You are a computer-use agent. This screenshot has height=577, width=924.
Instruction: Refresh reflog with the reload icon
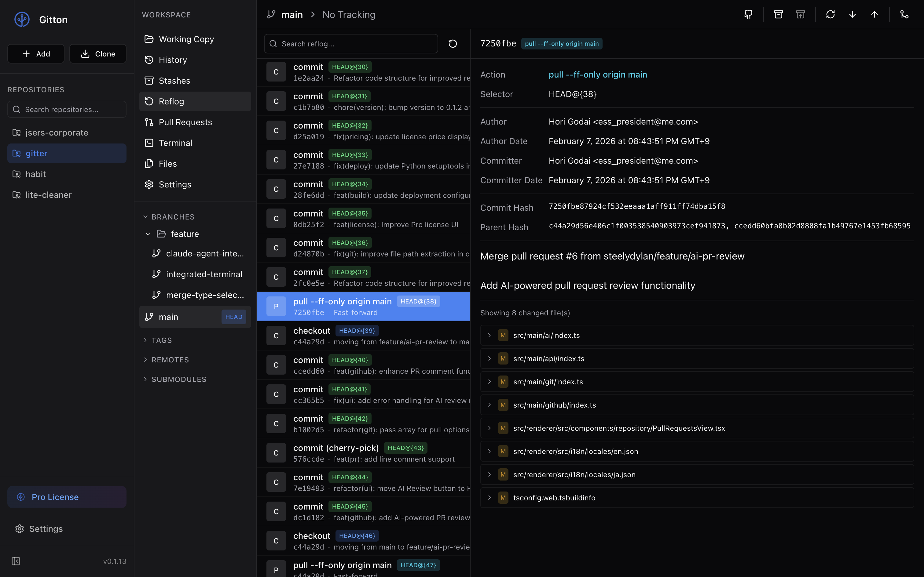pyautogui.click(x=453, y=44)
